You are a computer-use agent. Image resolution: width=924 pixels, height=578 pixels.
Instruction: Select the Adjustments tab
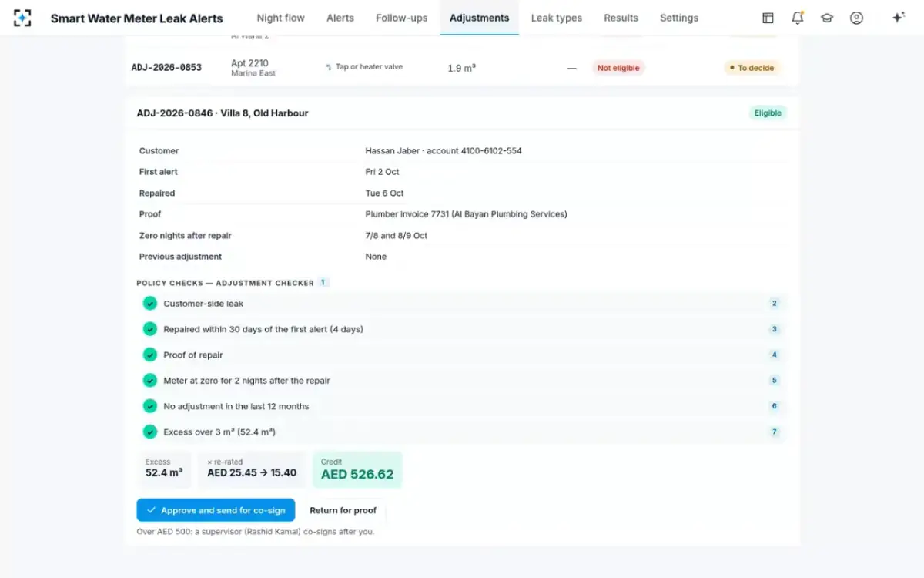(x=479, y=18)
